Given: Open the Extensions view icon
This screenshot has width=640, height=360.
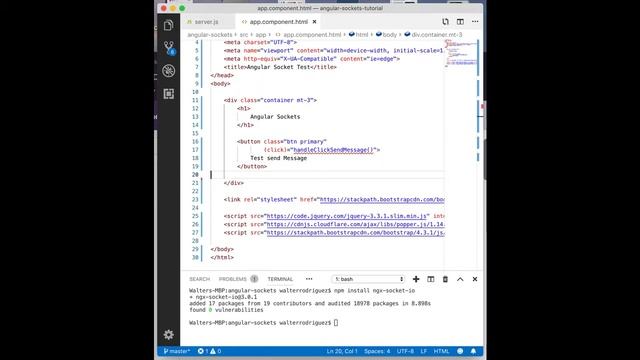Looking at the screenshot, I should [169, 94].
